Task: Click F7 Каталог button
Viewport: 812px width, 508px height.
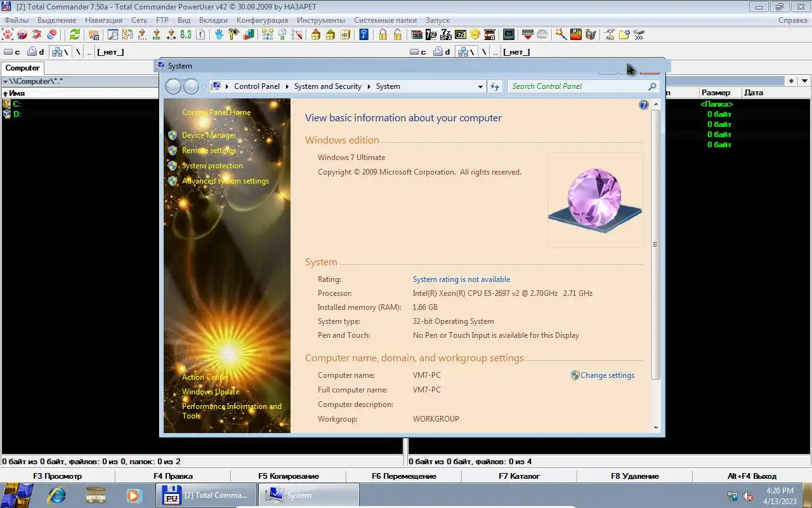Action: (520, 476)
